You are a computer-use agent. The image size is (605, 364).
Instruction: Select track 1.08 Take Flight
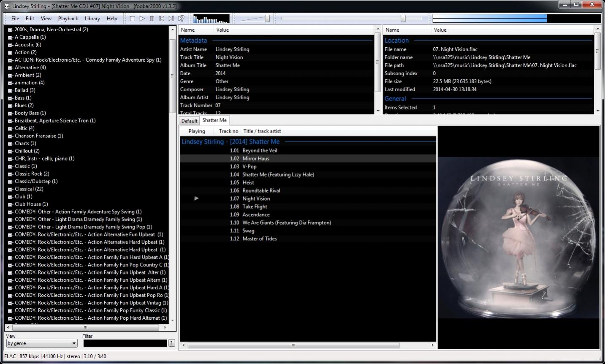[308, 207]
